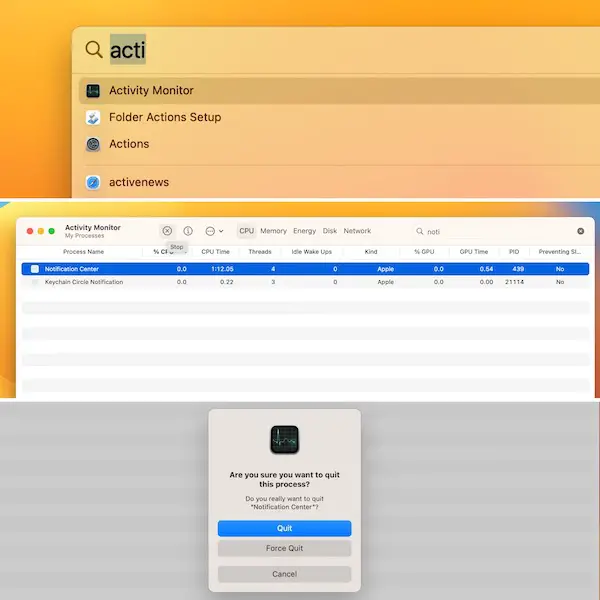The width and height of the screenshot is (600, 600).
Task: Open the Network tab
Action: point(357,231)
